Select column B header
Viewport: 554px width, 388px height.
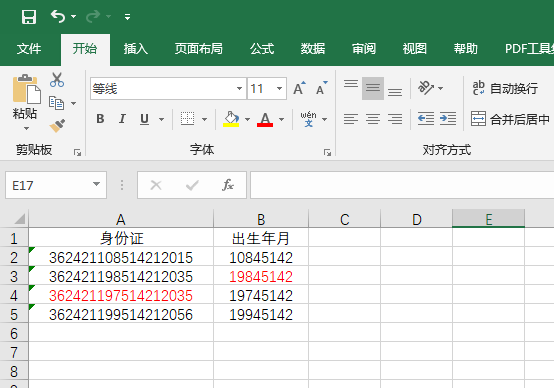[x=261, y=219]
